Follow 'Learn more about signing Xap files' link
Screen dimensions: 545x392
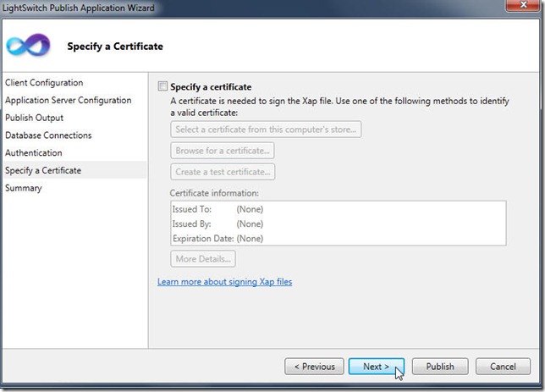(x=224, y=282)
